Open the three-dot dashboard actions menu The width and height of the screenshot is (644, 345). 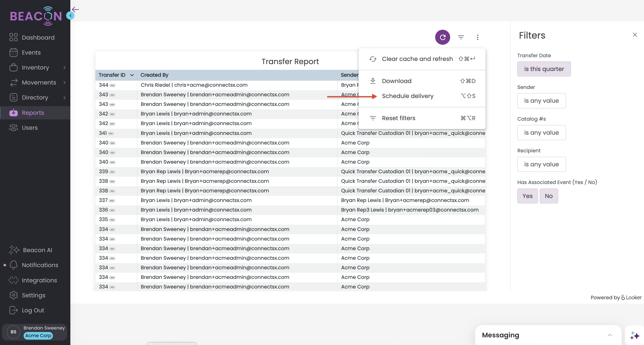(x=477, y=37)
